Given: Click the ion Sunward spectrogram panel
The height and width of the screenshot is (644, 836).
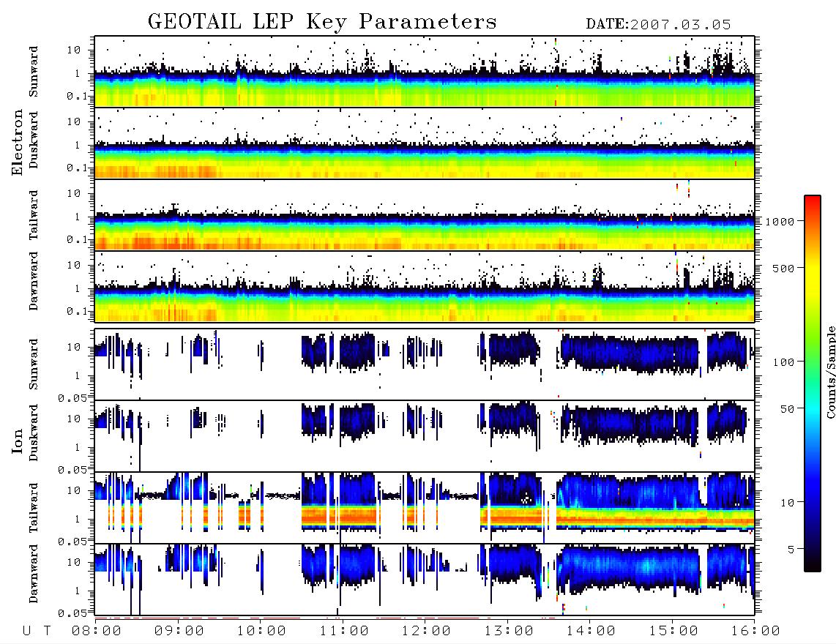Looking at the screenshot, I should point(425,364).
